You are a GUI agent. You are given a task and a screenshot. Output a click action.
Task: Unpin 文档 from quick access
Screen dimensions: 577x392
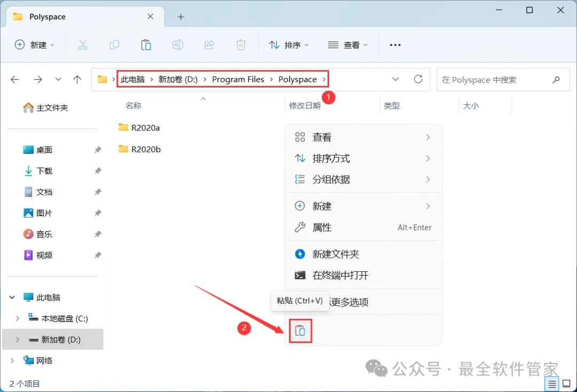[98, 192]
